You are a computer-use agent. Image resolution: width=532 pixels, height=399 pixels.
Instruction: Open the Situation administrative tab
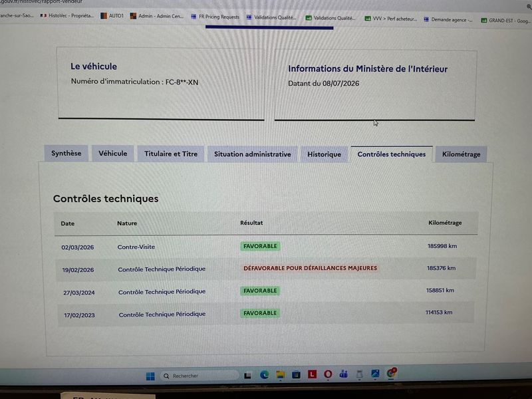coord(253,154)
